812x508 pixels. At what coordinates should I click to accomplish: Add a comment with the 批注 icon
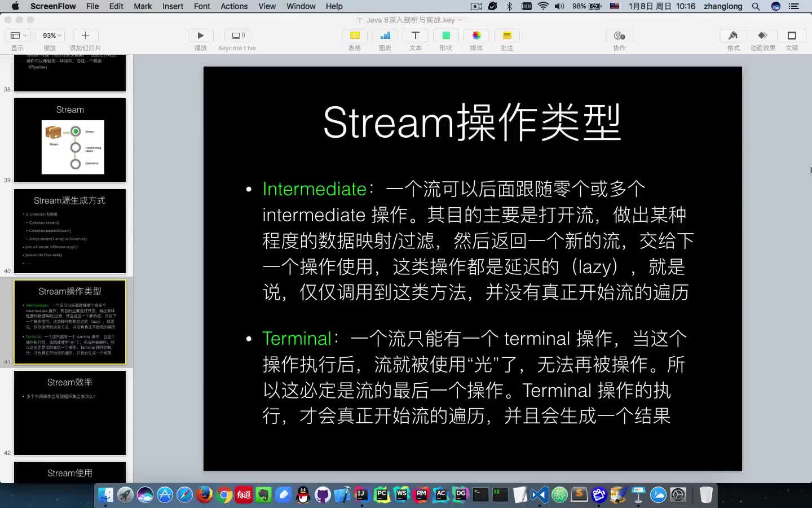[507, 36]
